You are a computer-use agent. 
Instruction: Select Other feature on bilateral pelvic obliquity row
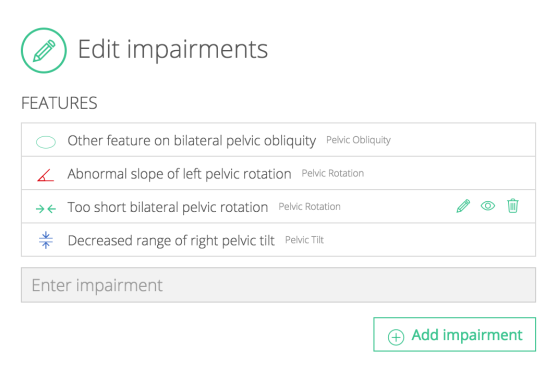[278, 140]
